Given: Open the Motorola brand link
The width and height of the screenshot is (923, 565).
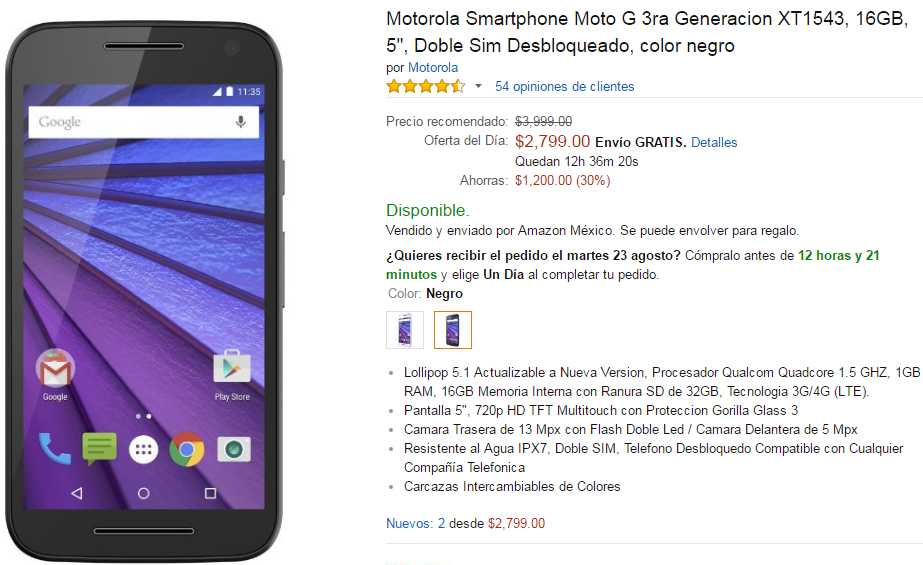Looking at the screenshot, I should tap(433, 68).
